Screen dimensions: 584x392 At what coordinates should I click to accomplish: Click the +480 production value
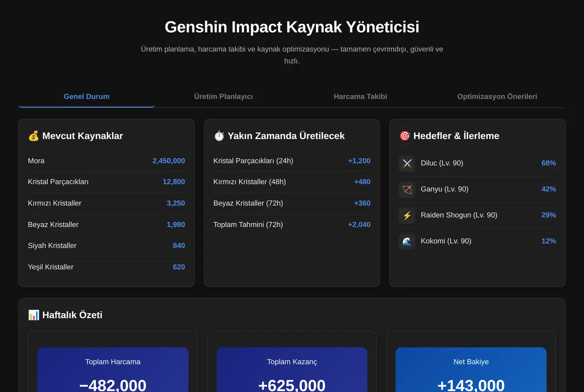362,182
